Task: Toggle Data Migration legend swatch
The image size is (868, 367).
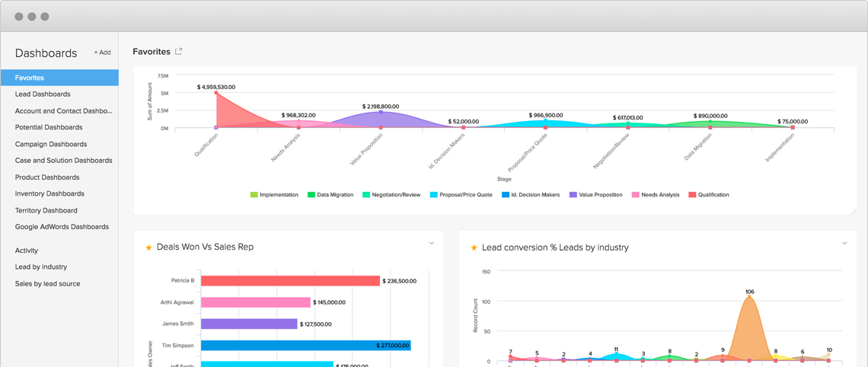Action: click(x=311, y=195)
